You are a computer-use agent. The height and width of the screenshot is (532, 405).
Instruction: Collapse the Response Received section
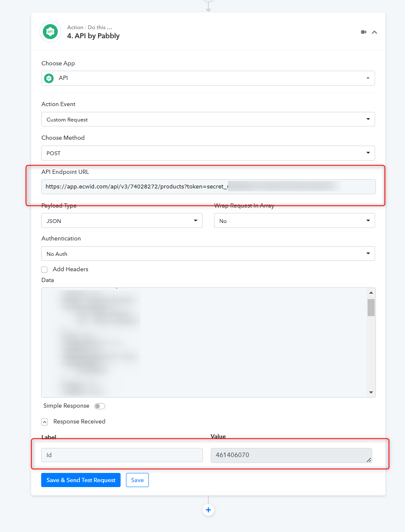tap(44, 422)
